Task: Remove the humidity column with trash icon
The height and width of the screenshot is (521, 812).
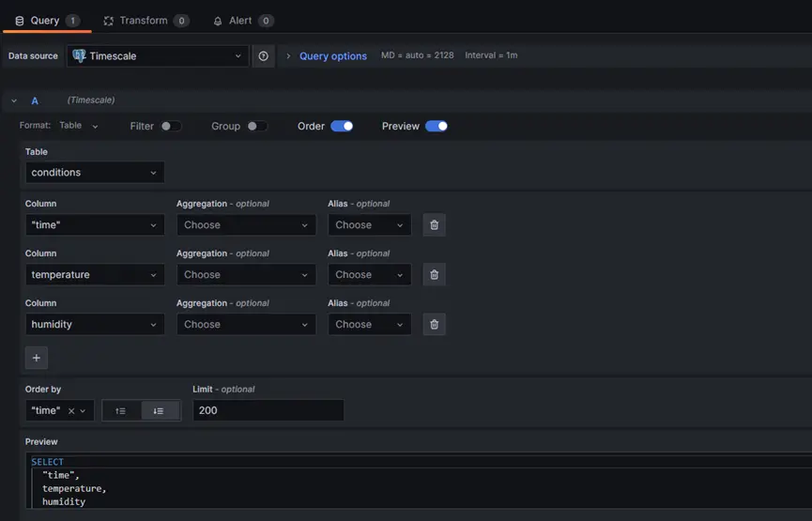Action: click(434, 325)
